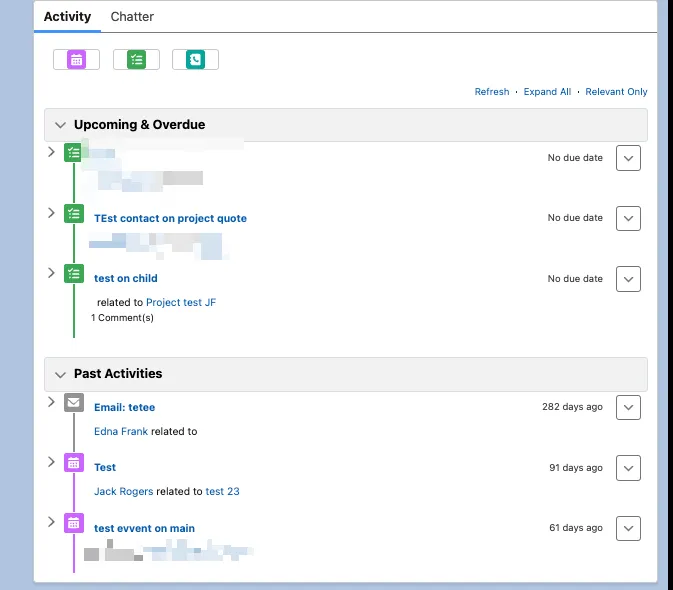The width and height of the screenshot is (673, 590).
Task: Click the Log a Call phone icon button
Action: point(195,59)
